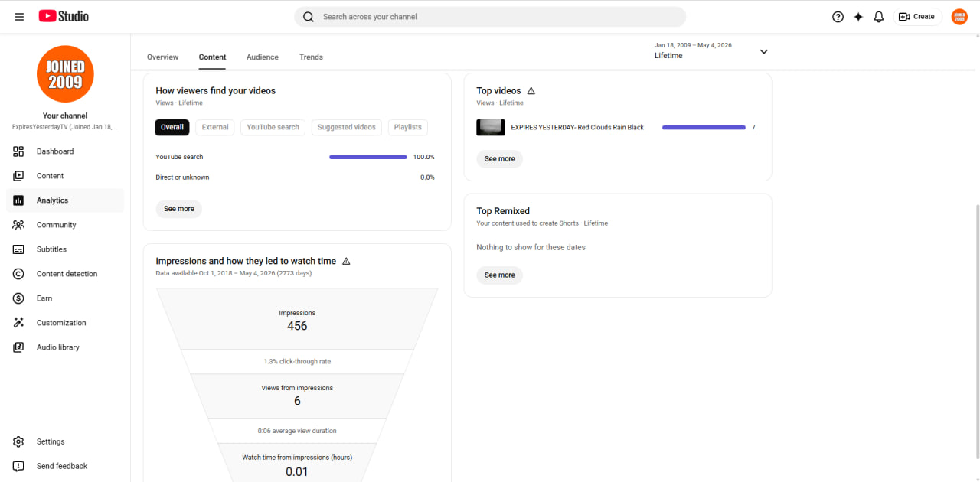Open the hamburger navigation menu
Viewport: 980px width, 482px height.
[19, 16]
